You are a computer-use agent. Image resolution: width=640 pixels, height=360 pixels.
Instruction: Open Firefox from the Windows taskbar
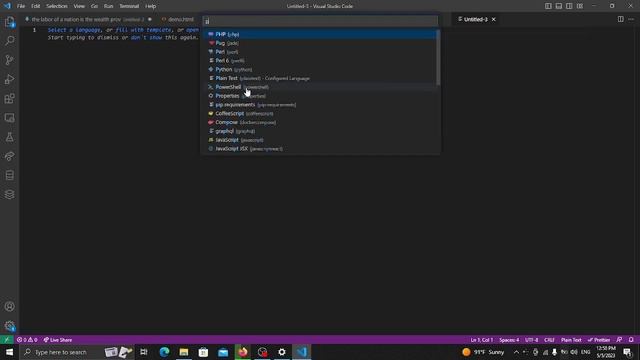(243, 352)
